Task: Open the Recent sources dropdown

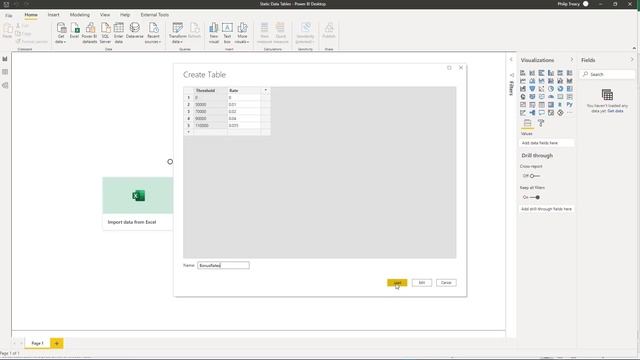Action: click(153, 33)
